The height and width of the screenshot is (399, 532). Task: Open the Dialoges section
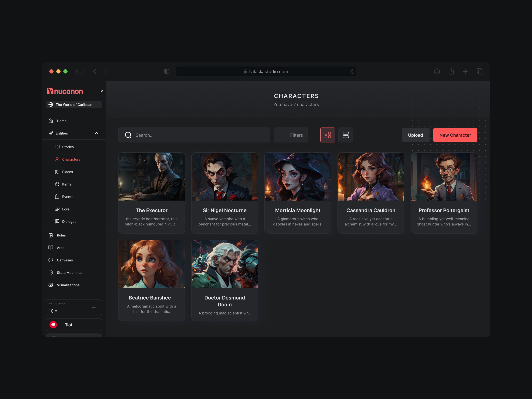[69, 222]
